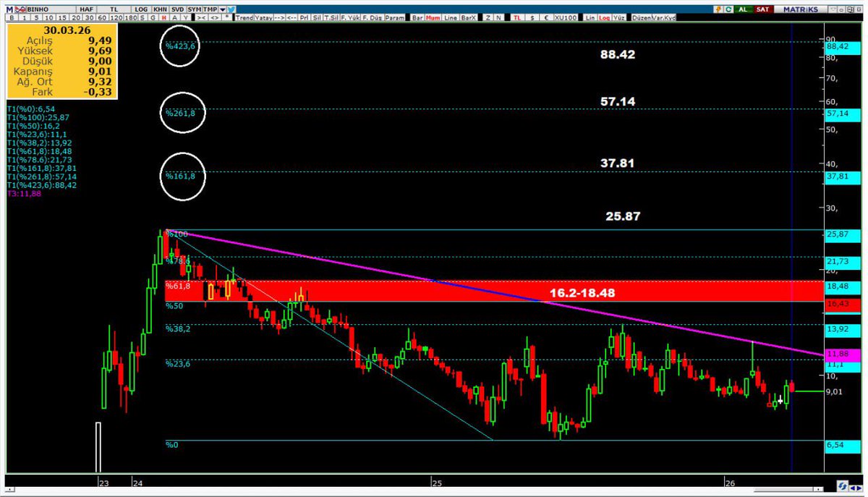Open the TL tab in the header
This screenshot has height=497, width=868.
(x=114, y=9)
